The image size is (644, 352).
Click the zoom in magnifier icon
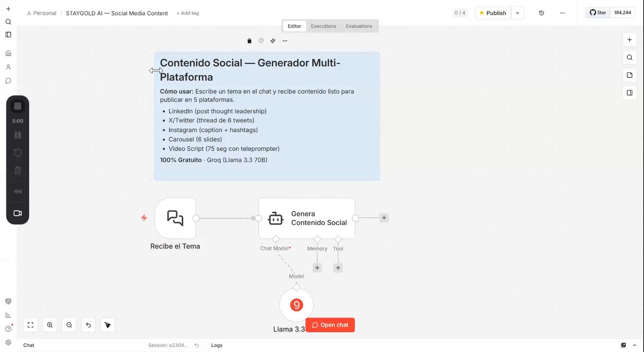tap(50, 325)
